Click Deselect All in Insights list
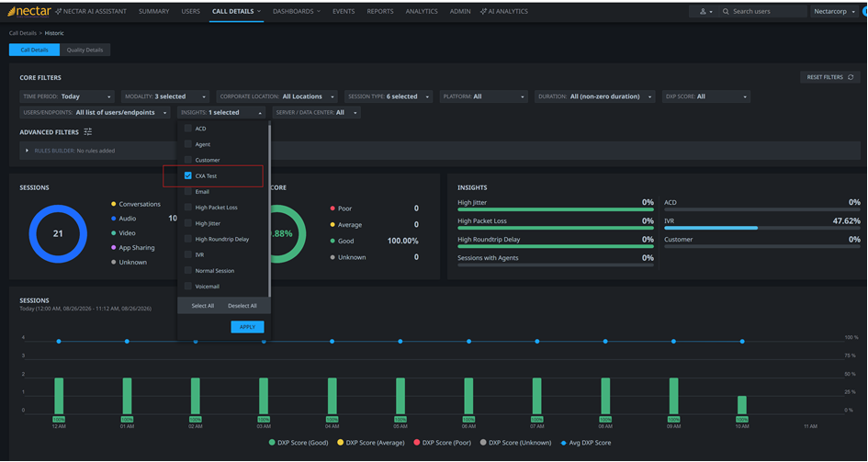This screenshot has height=462, width=868. tap(242, 306)
